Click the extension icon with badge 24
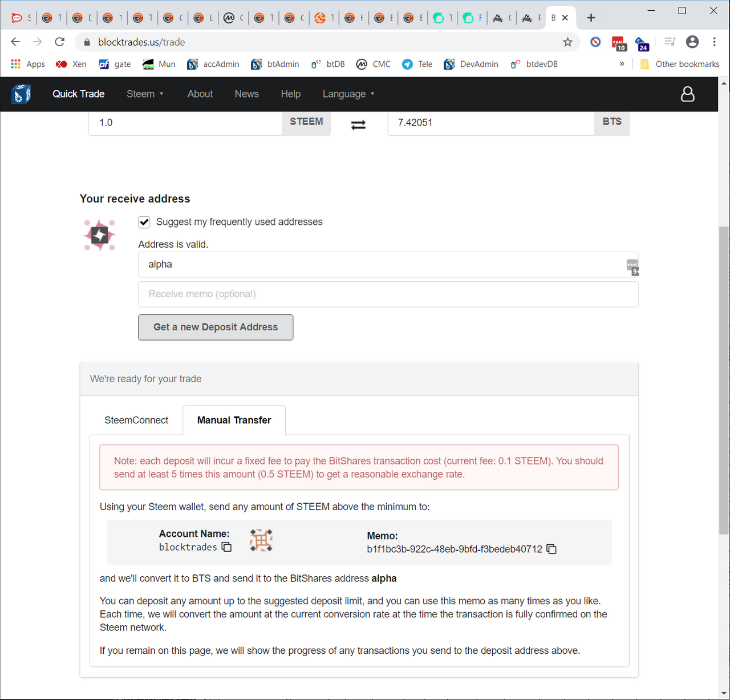Screen dimensions: 730x700 [x=642, y=43]
